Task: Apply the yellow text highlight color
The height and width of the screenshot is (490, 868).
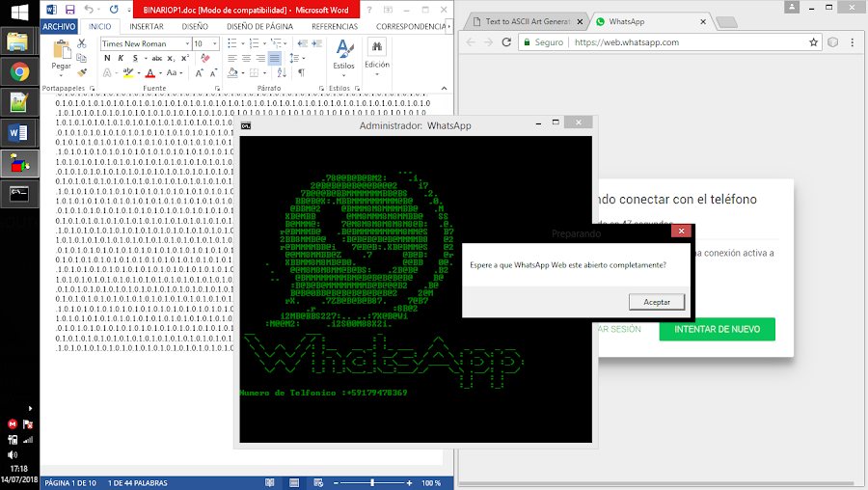Action: pyautogui.click(x=128, y=72)
